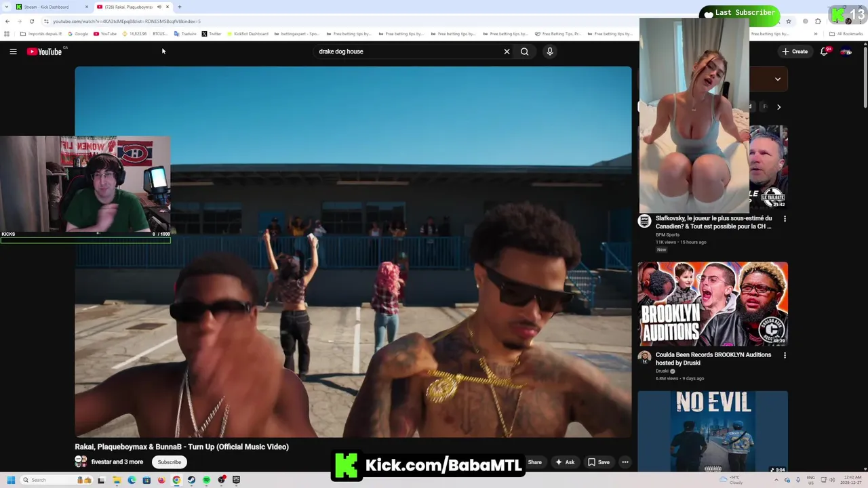Open the KickBot Dashboard bookmark
This screenshot has width=868, height=488.
248,34
